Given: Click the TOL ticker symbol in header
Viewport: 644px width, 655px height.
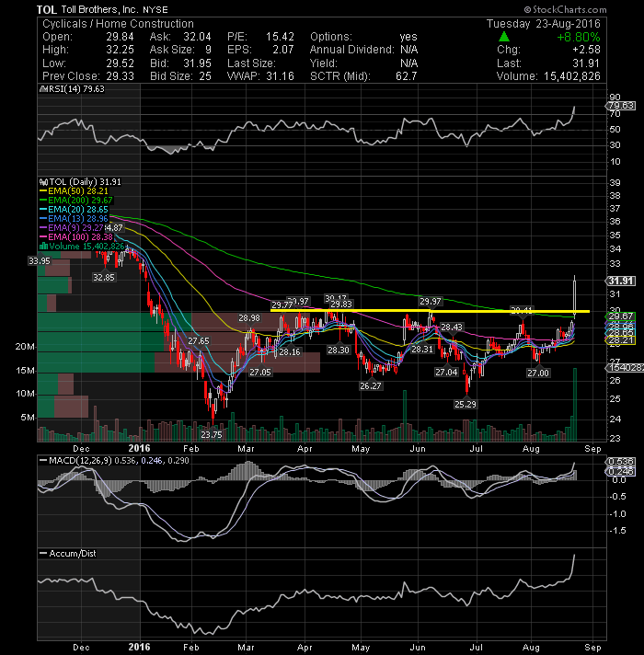Looking at the screenshot, I should (x=47, y=9).
